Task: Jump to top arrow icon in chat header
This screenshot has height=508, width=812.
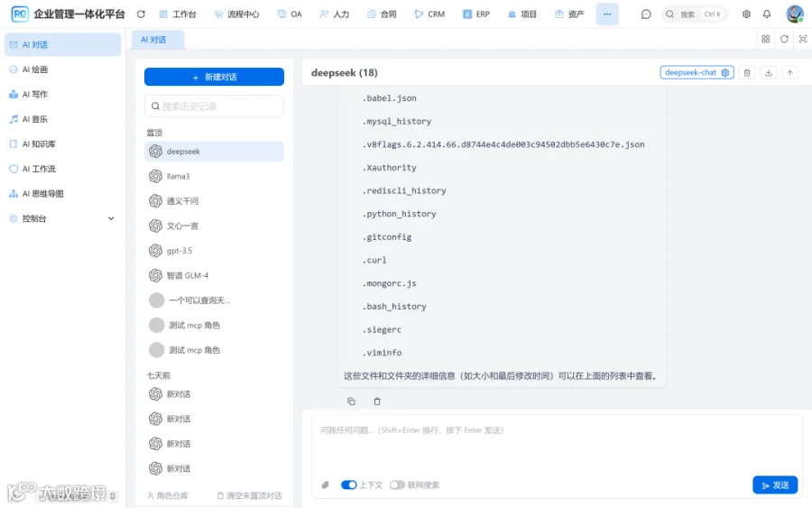Action: 789,73
